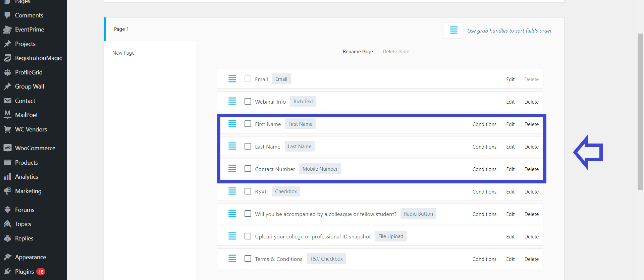
Task: Click the grab handle of First Name field
Action: click(x=232, y=124)
